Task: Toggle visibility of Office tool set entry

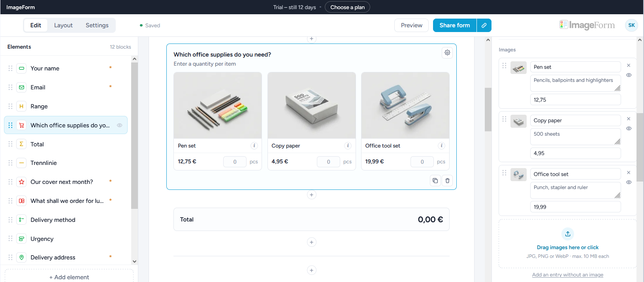Action: pyautogui.click(x=629, y=182)
